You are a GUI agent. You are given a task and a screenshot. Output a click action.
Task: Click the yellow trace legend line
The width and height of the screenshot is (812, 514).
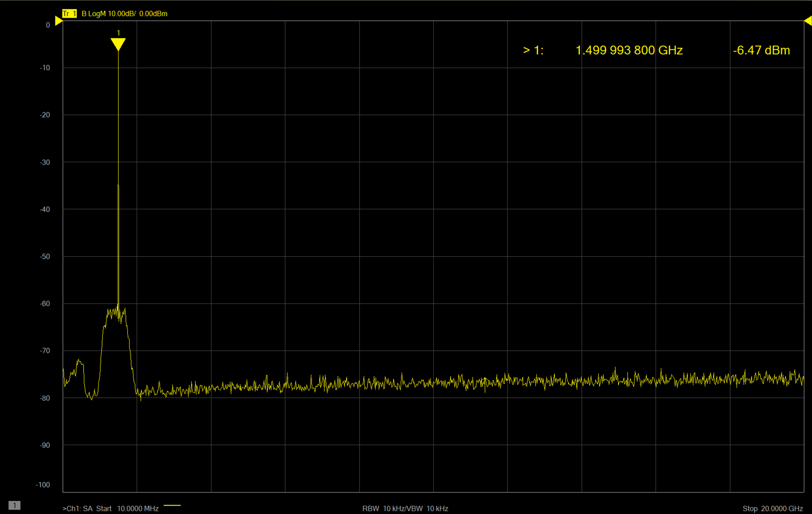(x=172, y=505)
